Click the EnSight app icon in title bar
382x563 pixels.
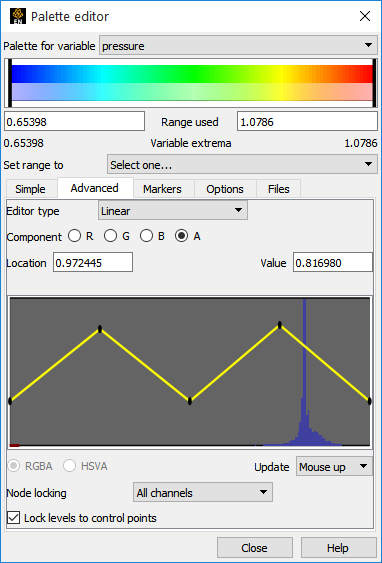click(x=18, y=16)
